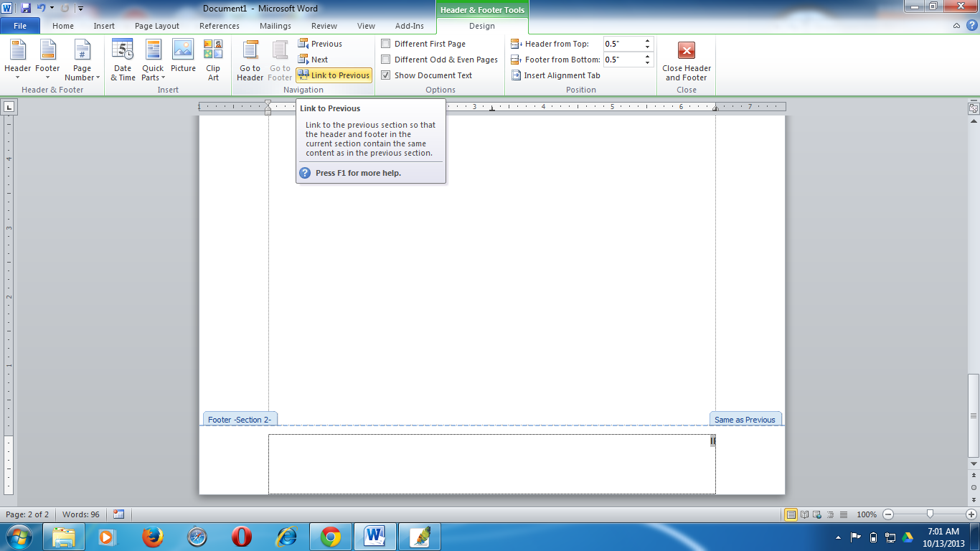Click the Footer from Bottom field

click(623, 60)
